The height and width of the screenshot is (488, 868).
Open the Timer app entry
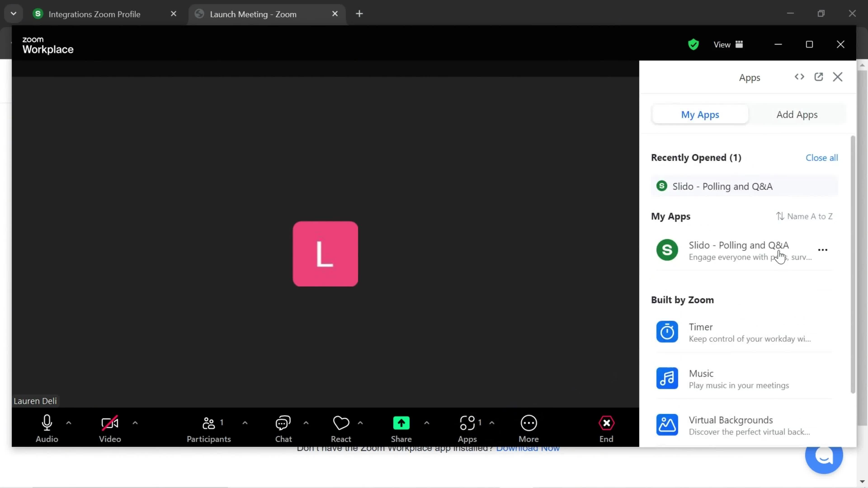point(744,332)
